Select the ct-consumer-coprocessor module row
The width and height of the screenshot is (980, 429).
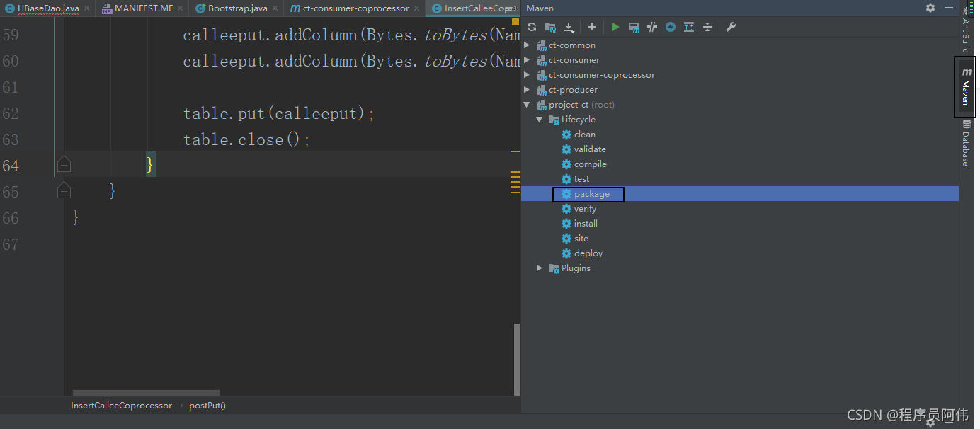[x=740, y=75]
